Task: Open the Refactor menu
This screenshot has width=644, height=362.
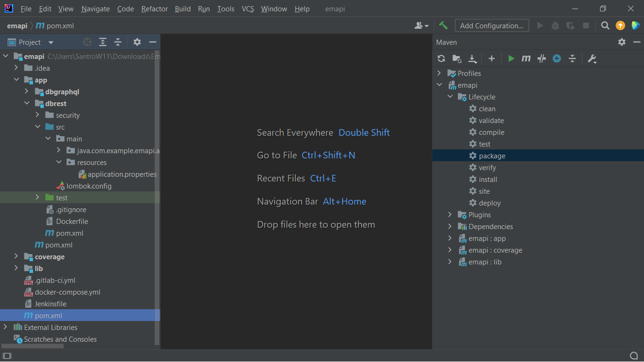Action: pos(154,9)
